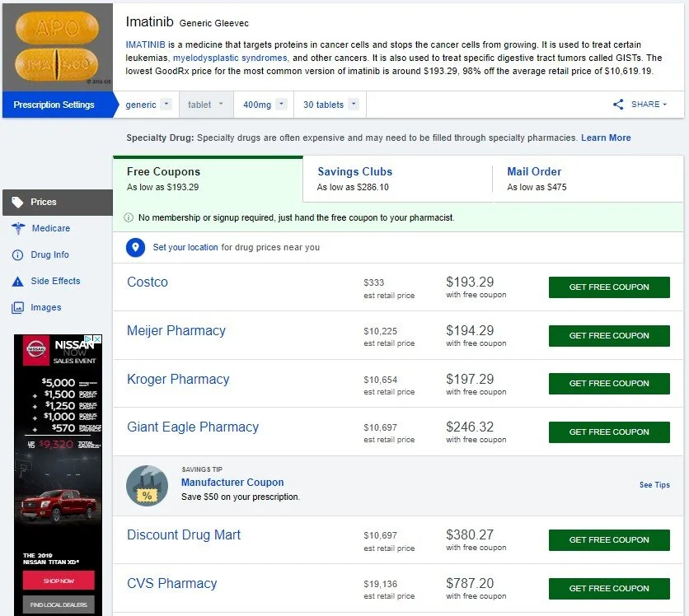Click the $787.20 CVS coupon price

470,582
